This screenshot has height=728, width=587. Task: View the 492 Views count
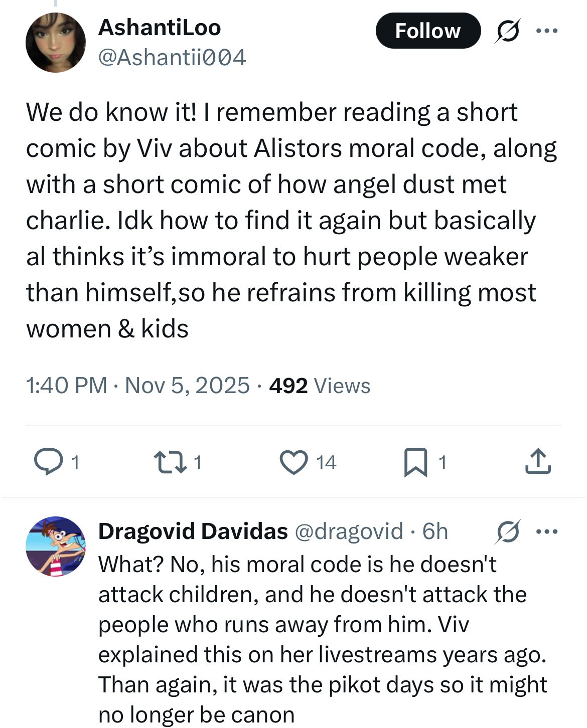[x=320, y=386]
